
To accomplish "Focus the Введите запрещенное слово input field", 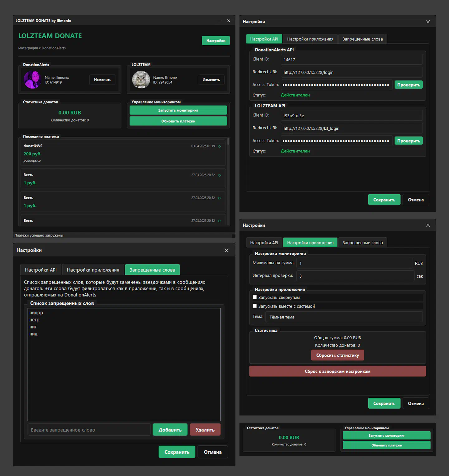I will point(89,430).
